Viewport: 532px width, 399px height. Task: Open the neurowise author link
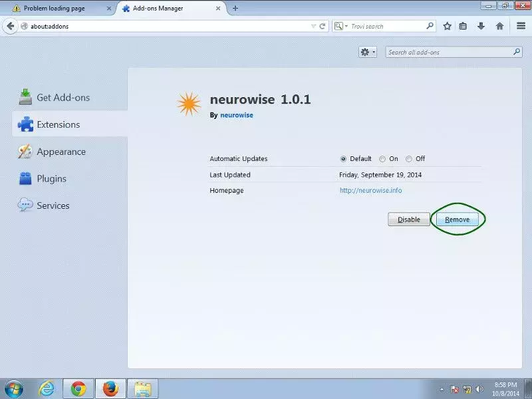tap(237, 115)
